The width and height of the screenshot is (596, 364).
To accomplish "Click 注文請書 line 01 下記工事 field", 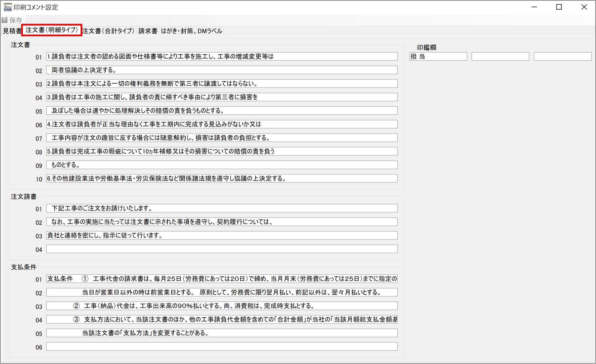I will point(222,208).
